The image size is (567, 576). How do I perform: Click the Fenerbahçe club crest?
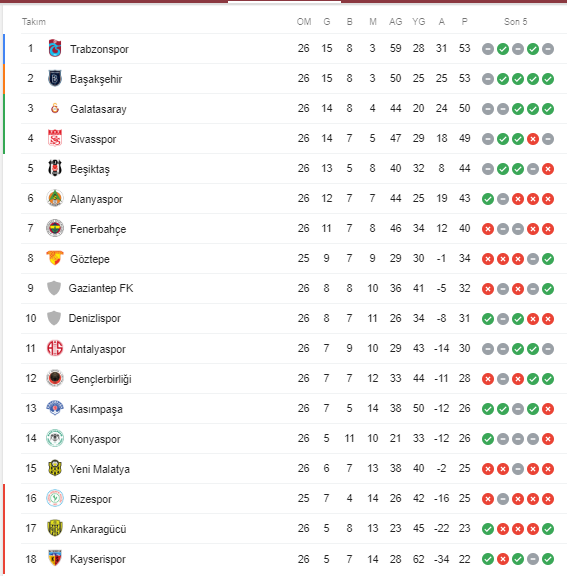coord(55,228)
